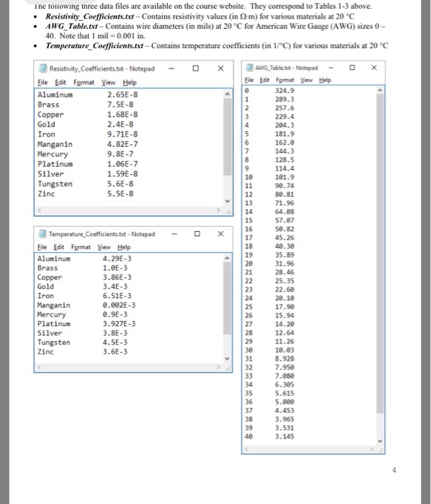Click Temperature_Coefficients.txt - Notepad title text
Viewport: 431px width, 504px height.
coord(102,234)
